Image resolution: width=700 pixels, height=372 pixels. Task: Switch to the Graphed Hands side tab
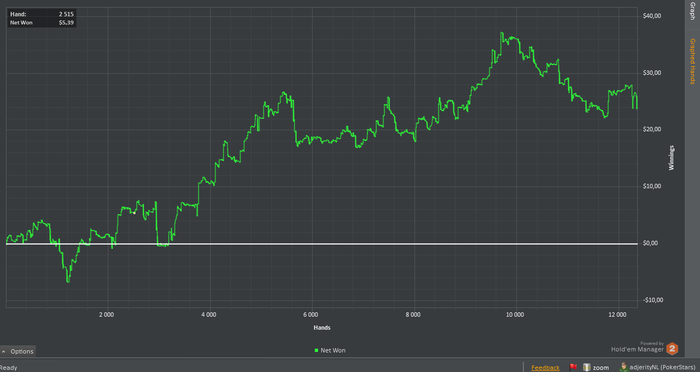click(692, 61)
